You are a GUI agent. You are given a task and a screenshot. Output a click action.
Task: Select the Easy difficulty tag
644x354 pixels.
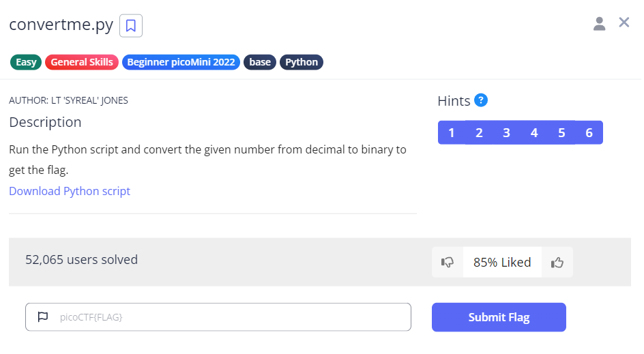(x=26, y=62)
